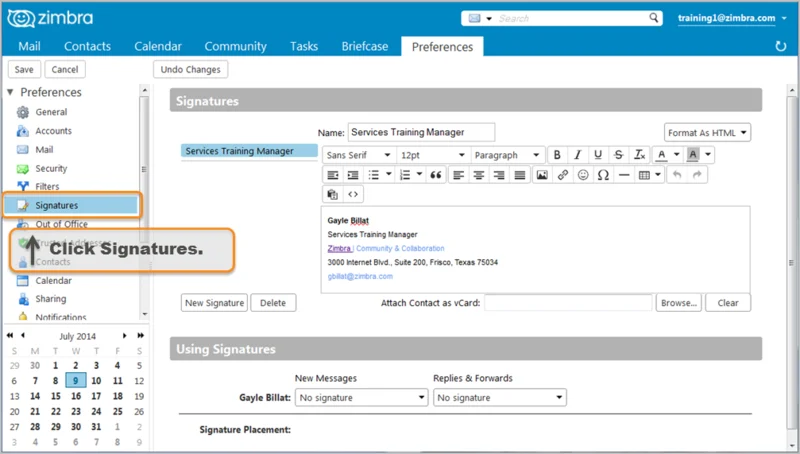
Task: Open the search type dropdown arrow
Action: [488, 18]
